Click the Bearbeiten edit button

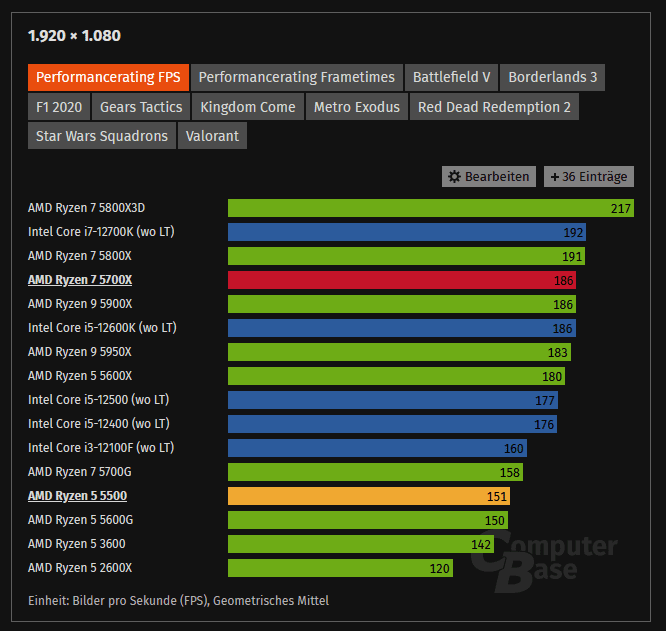tap(489, 177)
